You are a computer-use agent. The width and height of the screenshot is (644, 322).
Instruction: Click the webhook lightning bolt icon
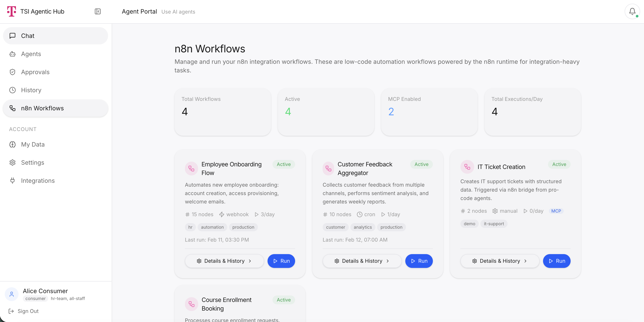222,214
